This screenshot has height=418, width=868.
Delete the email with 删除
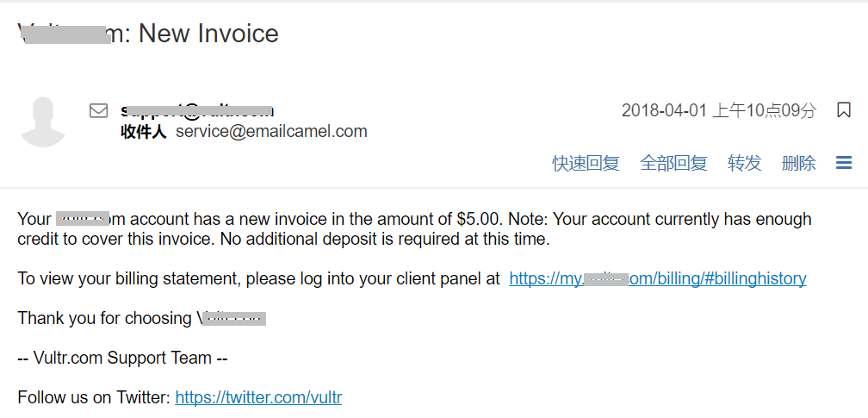[x=799, y=163]
